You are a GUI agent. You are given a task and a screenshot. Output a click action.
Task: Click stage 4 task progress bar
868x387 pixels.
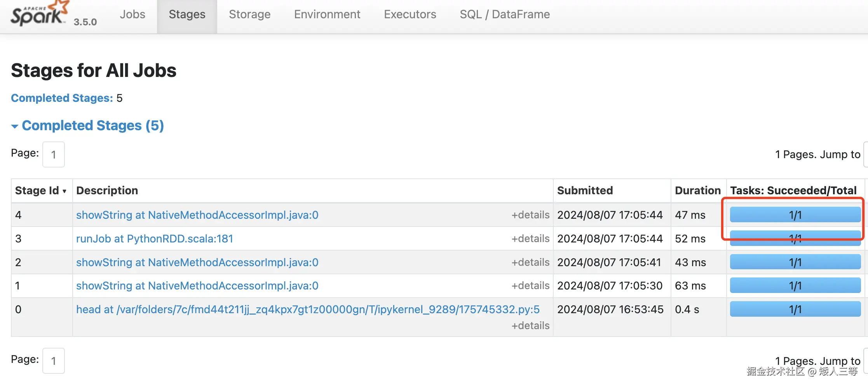tap(795, 215)
